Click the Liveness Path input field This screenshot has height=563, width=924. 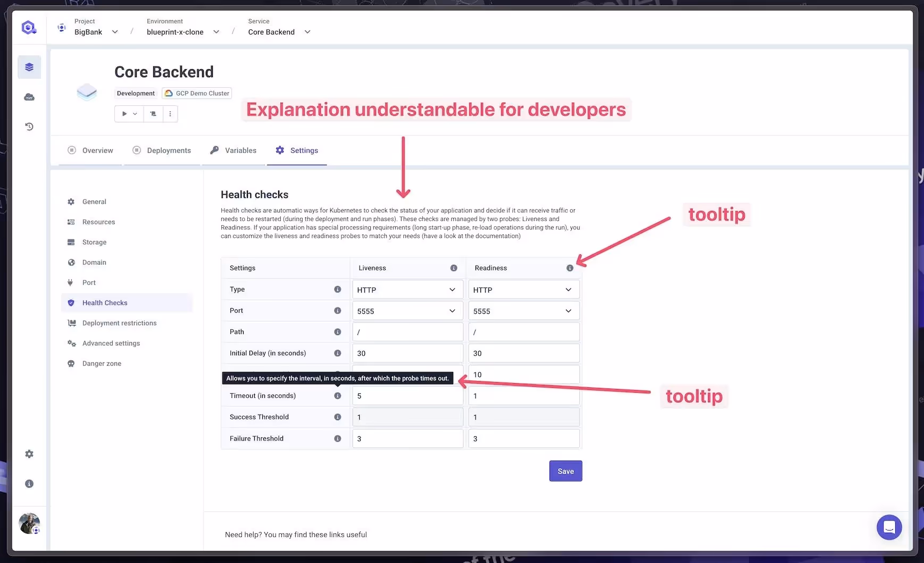[407, 332]
